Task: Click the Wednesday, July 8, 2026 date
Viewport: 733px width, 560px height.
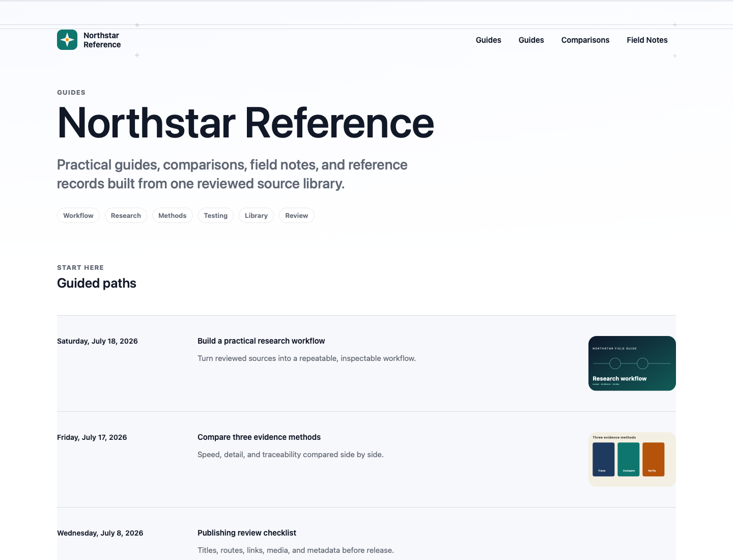Action: [x=100, y=533]
